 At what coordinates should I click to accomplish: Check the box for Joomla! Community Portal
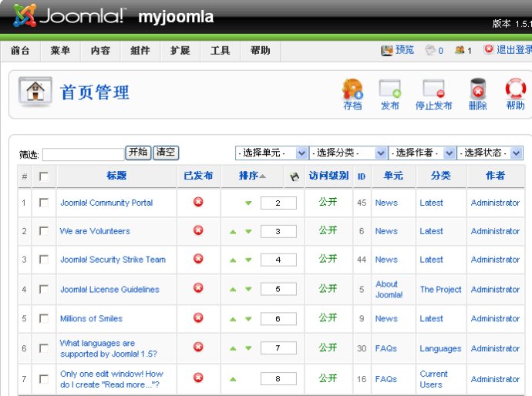[x=44, y=203]
